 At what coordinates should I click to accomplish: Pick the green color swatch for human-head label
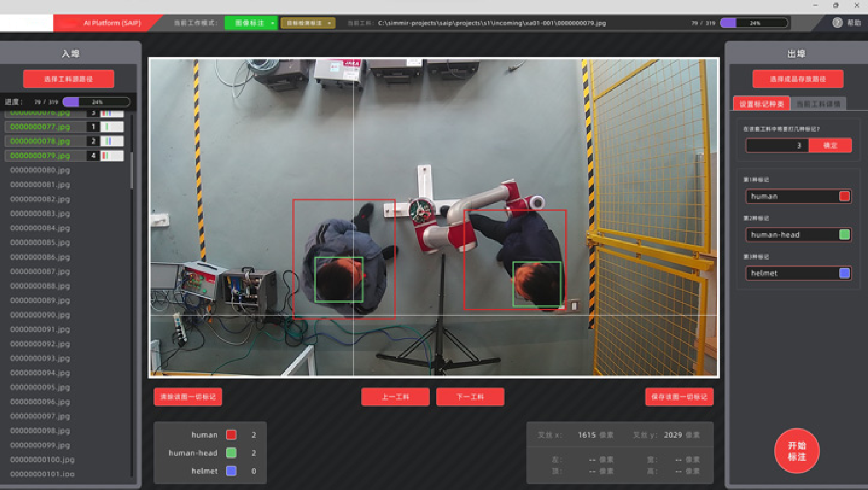[x=844, y=234]
